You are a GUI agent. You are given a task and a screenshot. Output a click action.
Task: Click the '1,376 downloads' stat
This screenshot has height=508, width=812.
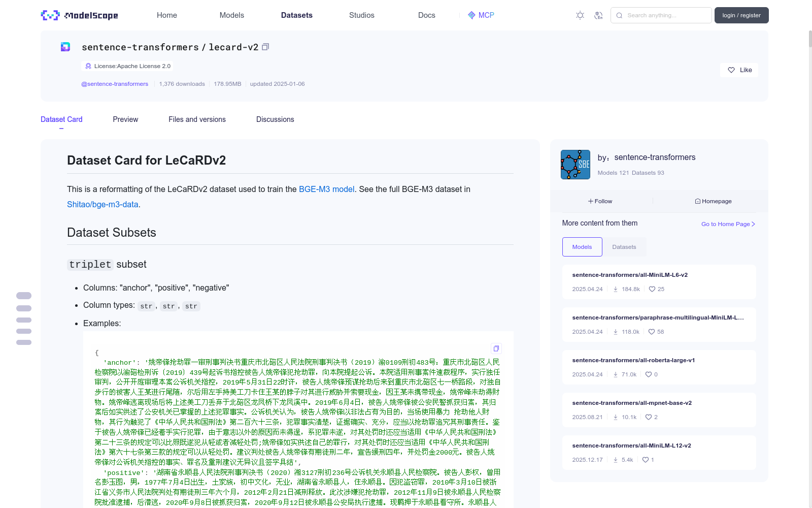182,84
